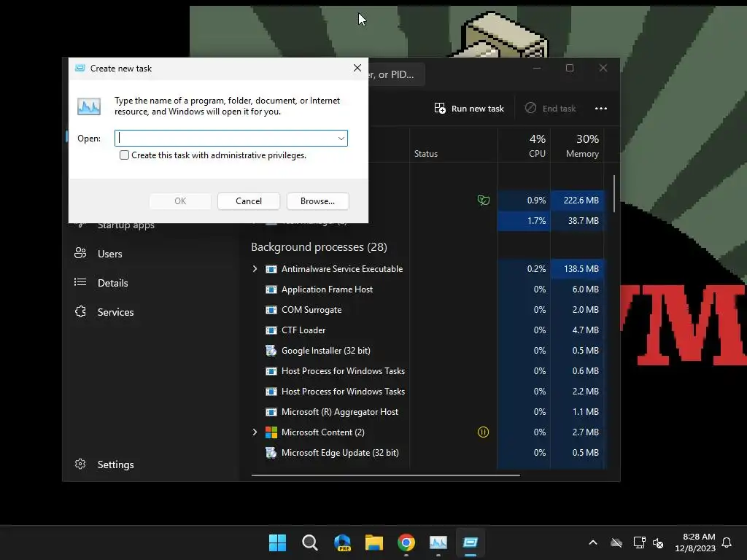Click the CTF Loader process icon
The height and width of the screenshot is (560, 747).
271,330
